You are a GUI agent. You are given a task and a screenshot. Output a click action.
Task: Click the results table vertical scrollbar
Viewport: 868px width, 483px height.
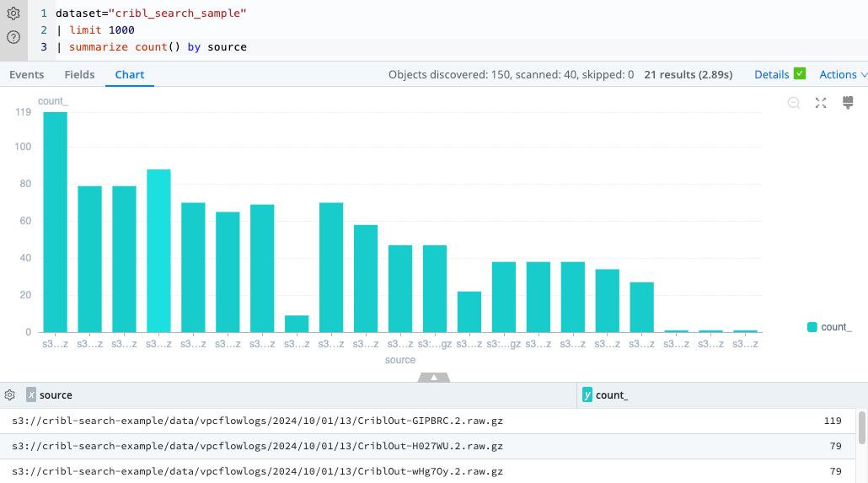pyautogui.click(x=861, y=427)
